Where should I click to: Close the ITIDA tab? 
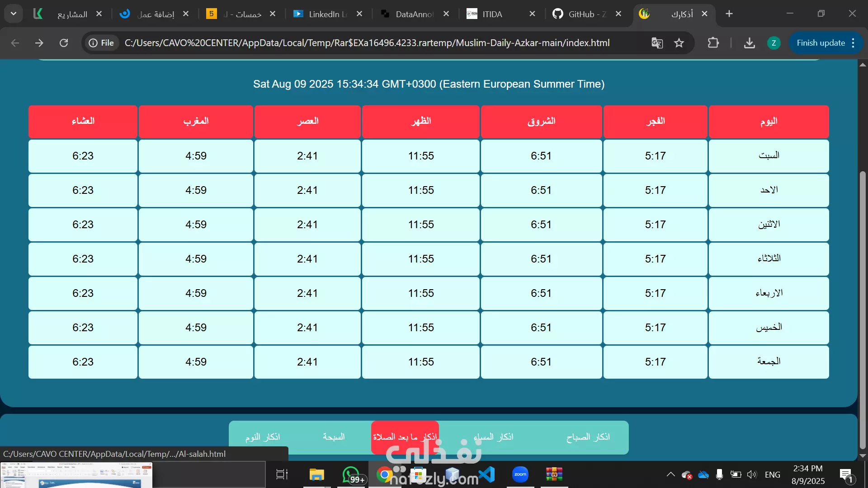532,14
